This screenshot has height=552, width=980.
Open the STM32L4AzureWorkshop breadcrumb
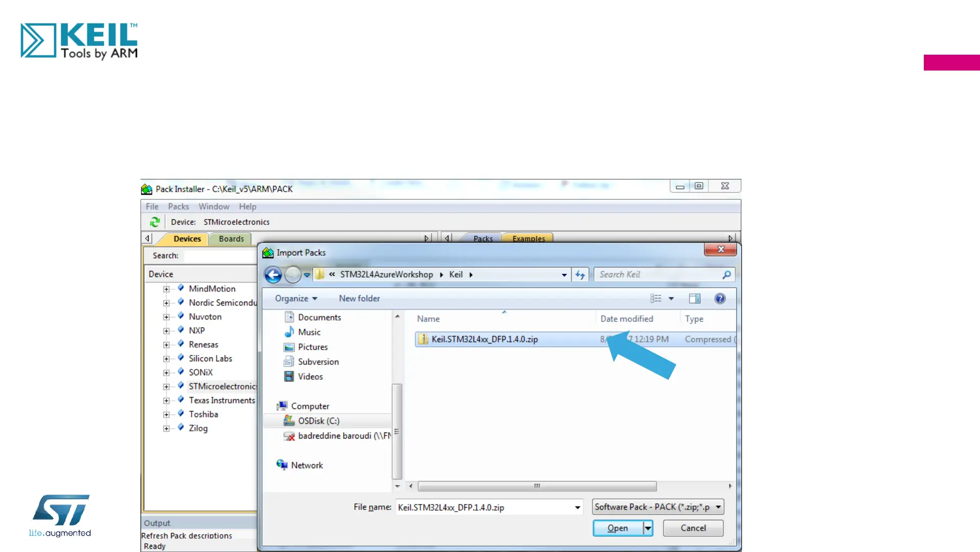click(387, 274)
